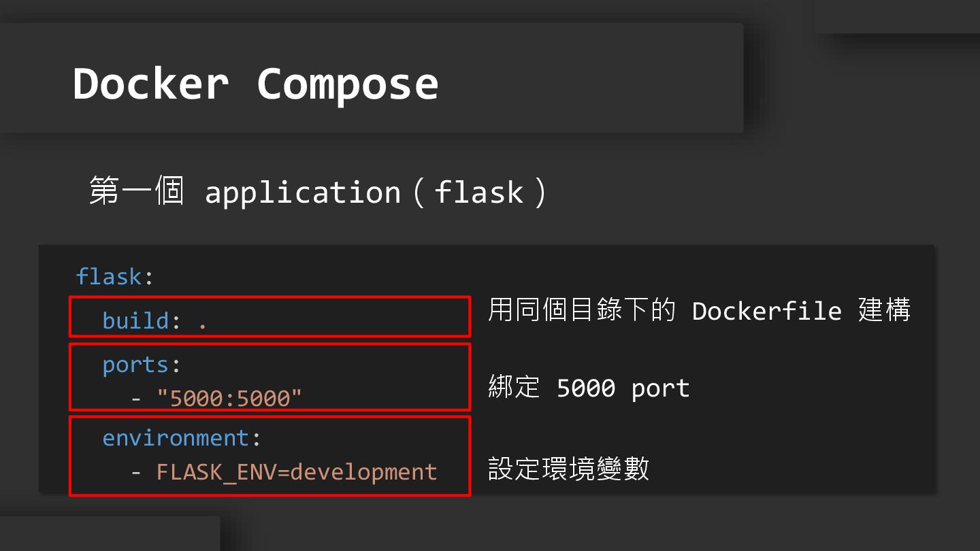Click the word "Docker" in the title

150,84
